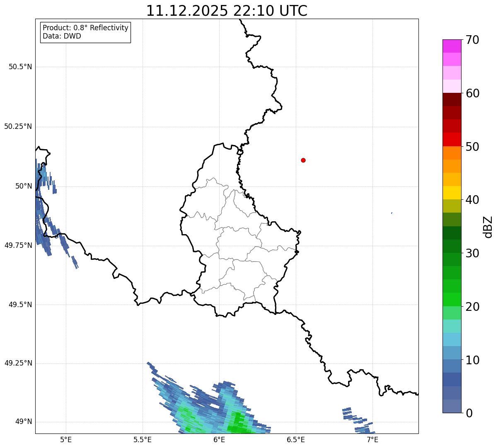The image size is (498, 448).
Task: Click the 50.25°N latitude label
Action: 18,126
